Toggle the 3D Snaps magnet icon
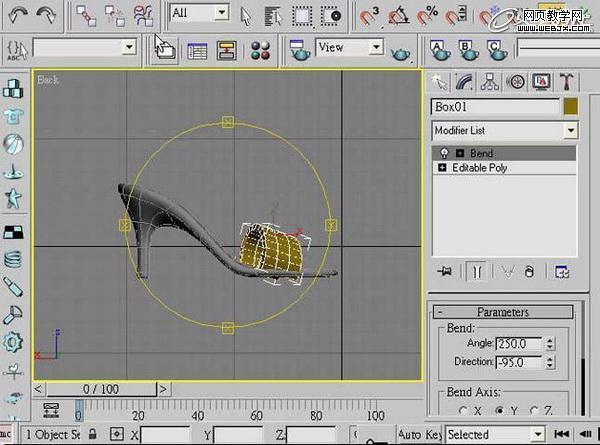This screenshot has height=445, width=600. pos(370,16)
